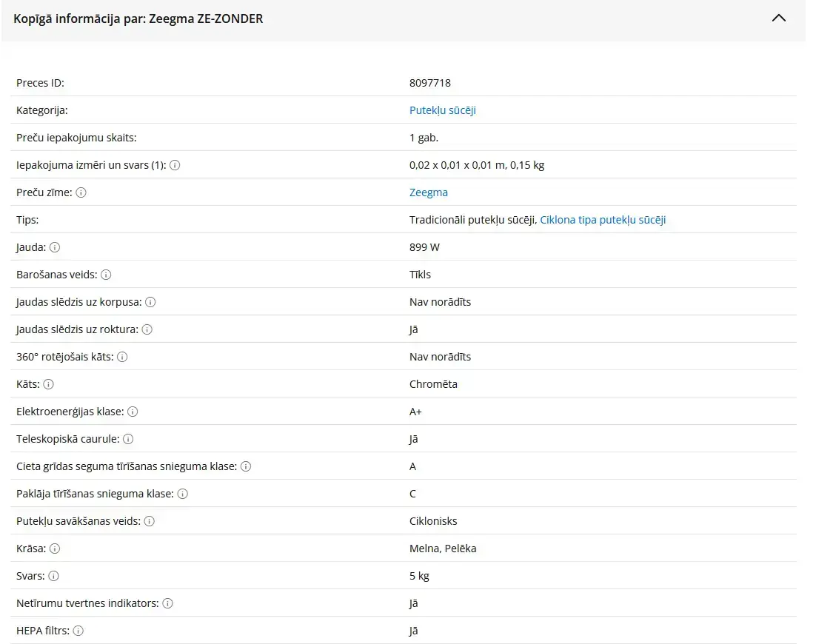Select the hard floor cleaning class value A
This screenshot has height=644, width=833.
pyautogui.click(x=412, y=466)
